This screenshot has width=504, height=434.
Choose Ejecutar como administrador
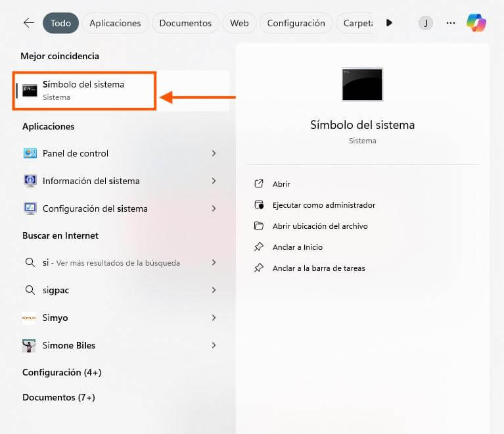pyautogui.click(x=324, y=205)
